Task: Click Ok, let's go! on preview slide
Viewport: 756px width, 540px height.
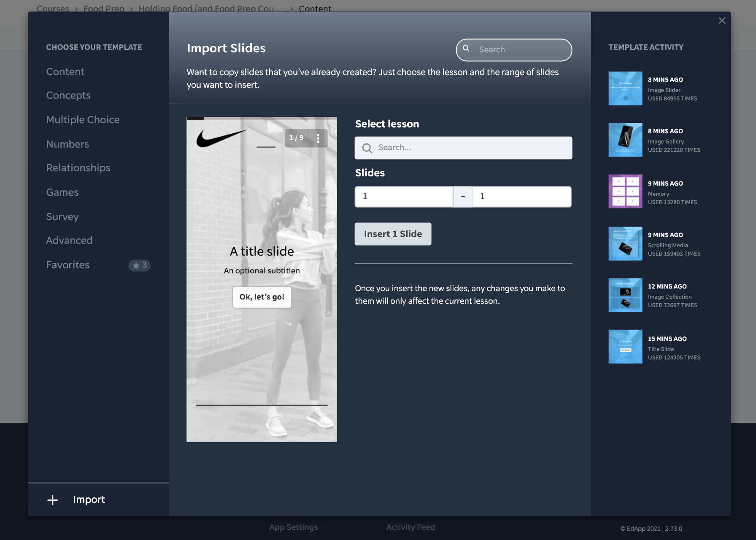Action: [x=262, y=297]
